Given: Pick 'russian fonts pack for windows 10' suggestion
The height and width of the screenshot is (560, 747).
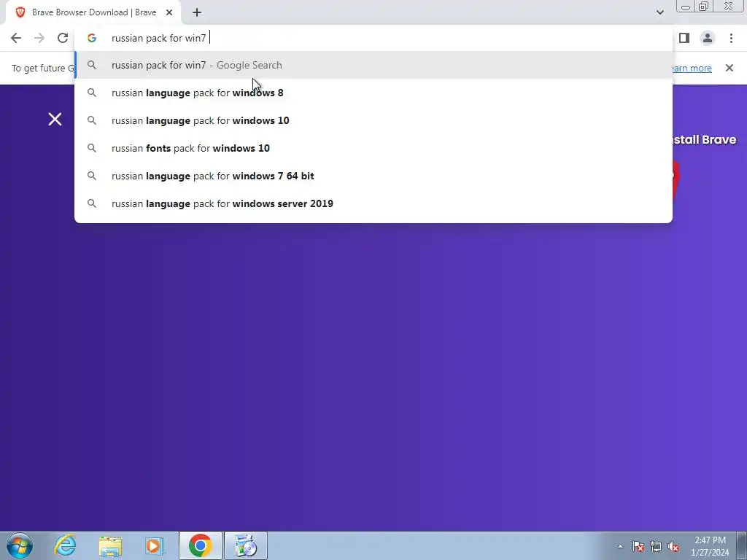Looking at the screenshot, I should click(x=373, y=148).
